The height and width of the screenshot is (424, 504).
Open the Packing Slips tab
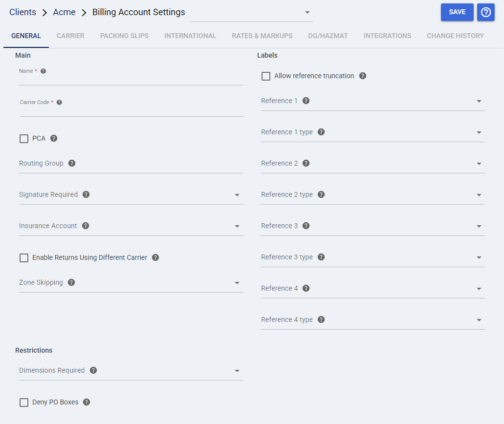pyautogui.click(x=124, y=36)
